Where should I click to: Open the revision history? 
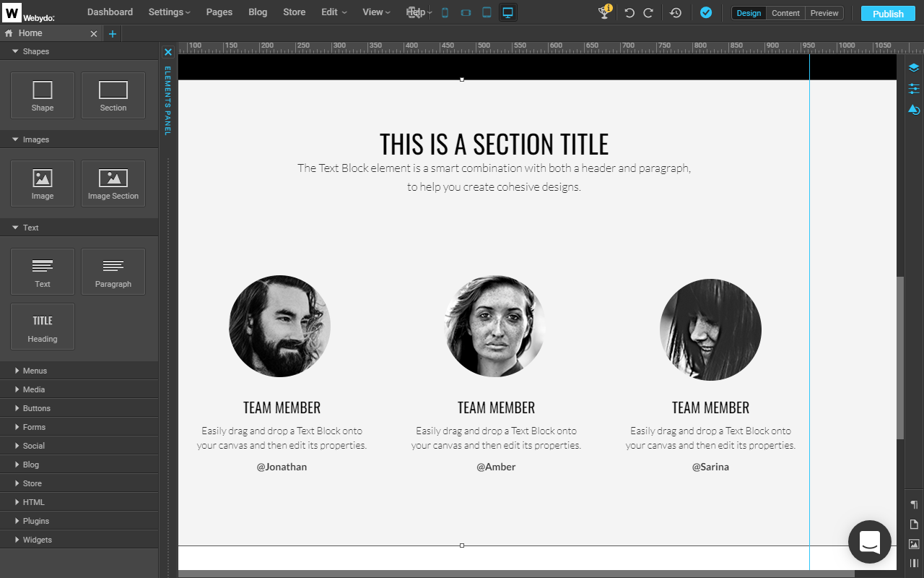coord(676,12)
